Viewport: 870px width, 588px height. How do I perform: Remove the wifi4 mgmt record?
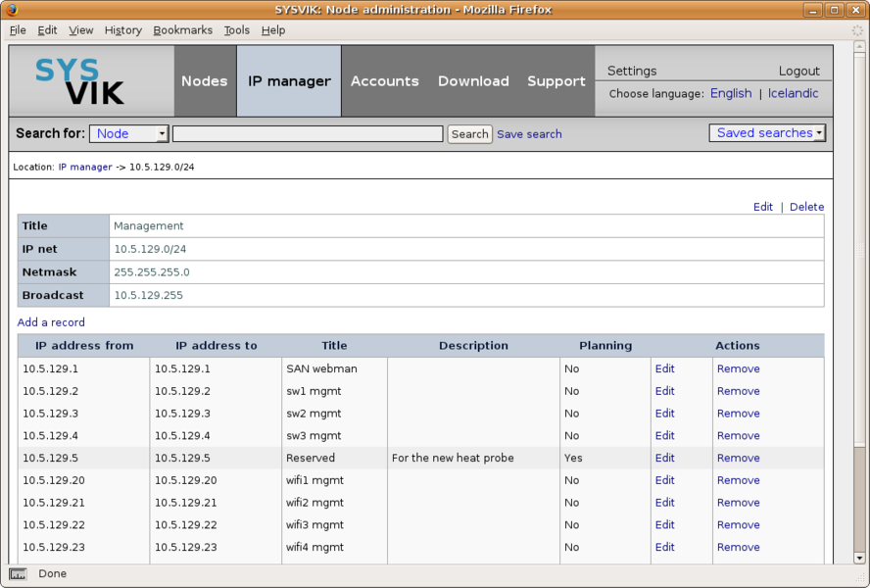(739, 547)
